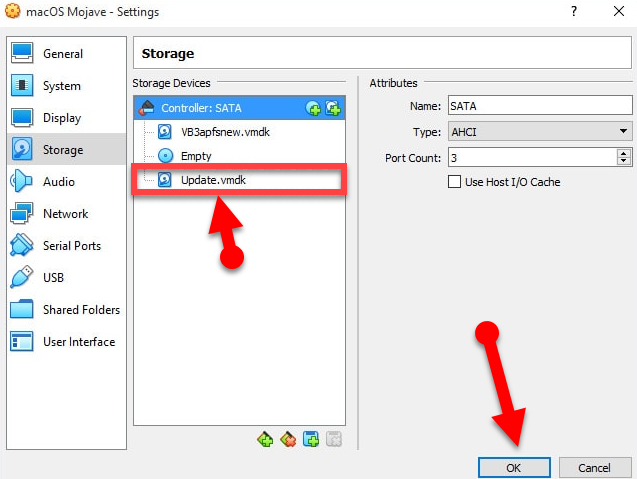Click the remove storage controller icon
637x479 pixels.
pos(288,439)
